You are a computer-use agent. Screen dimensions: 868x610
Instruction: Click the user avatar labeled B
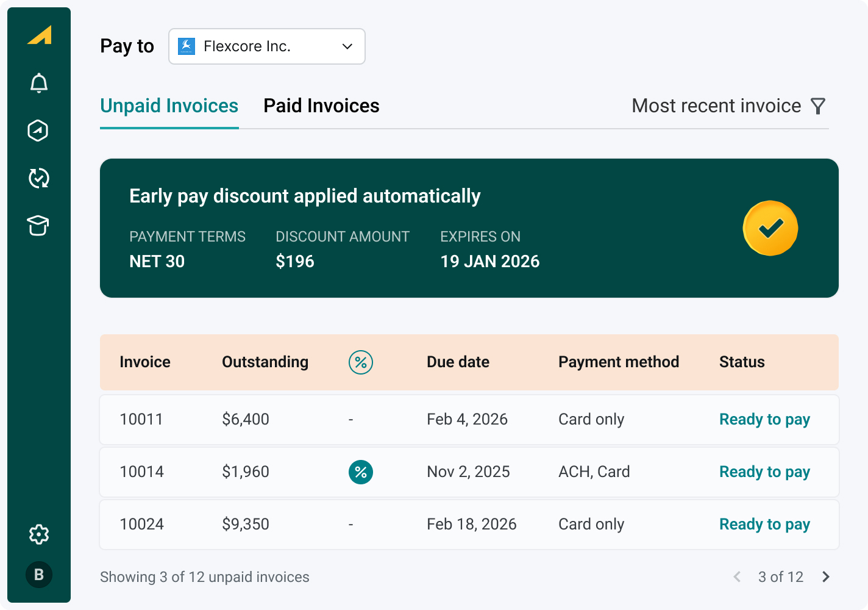[x=39, y=575]
